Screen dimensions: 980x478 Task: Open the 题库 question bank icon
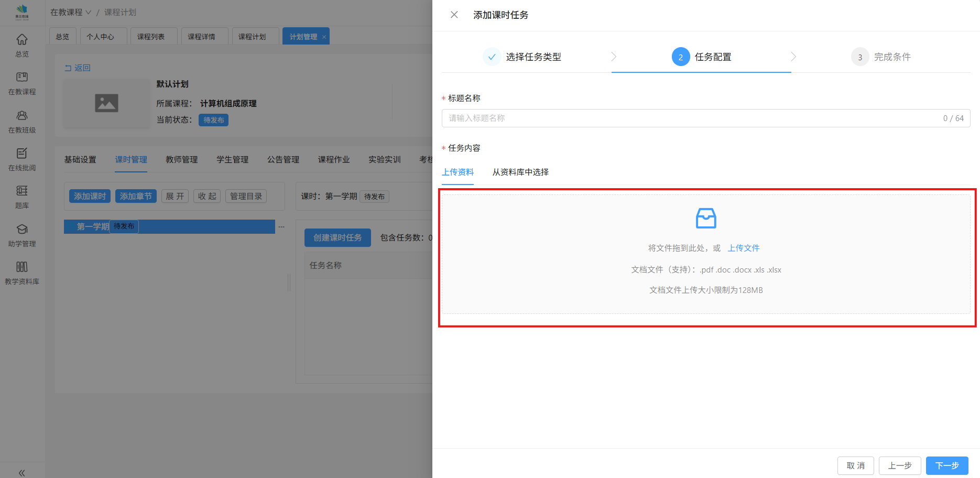[x=22, y=191]
